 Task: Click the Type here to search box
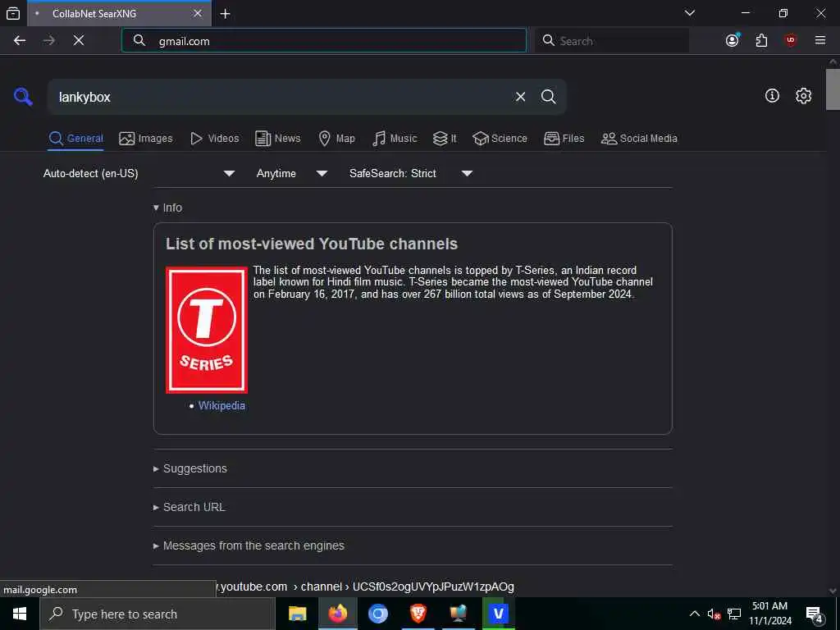click(157, 614)
